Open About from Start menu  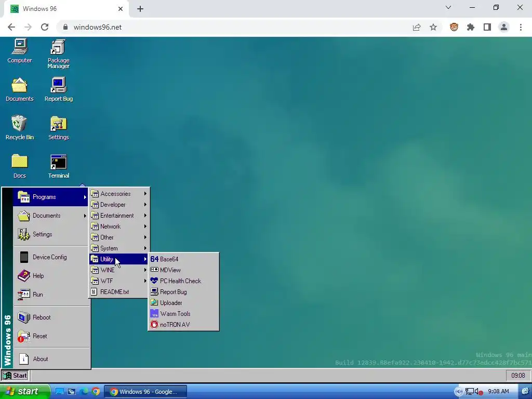[51, 358]
